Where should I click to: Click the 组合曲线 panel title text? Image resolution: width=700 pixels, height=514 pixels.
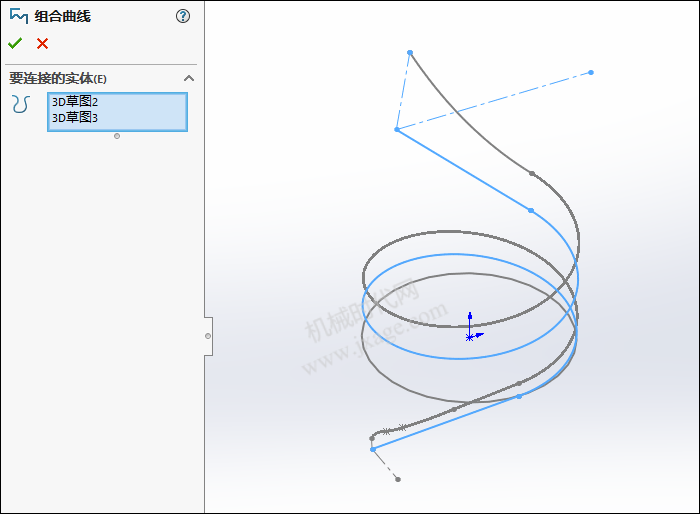pyautogui.click(x=63, y=16)
